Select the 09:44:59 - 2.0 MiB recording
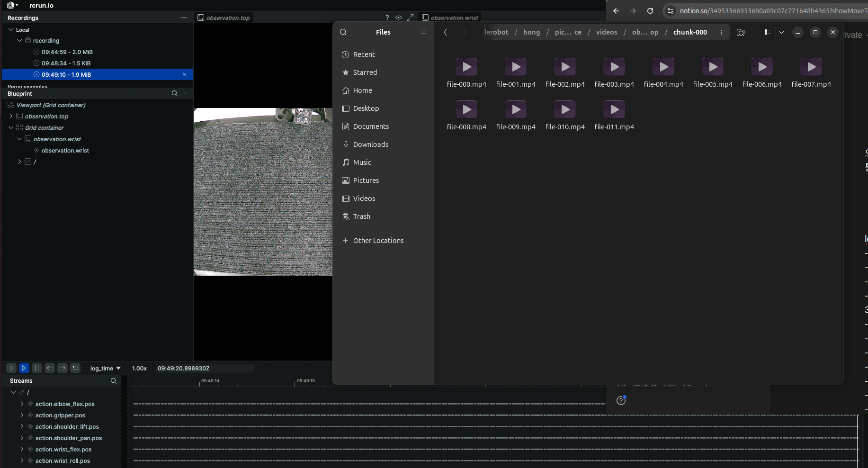The image size is (868, 468). (67, 52)
